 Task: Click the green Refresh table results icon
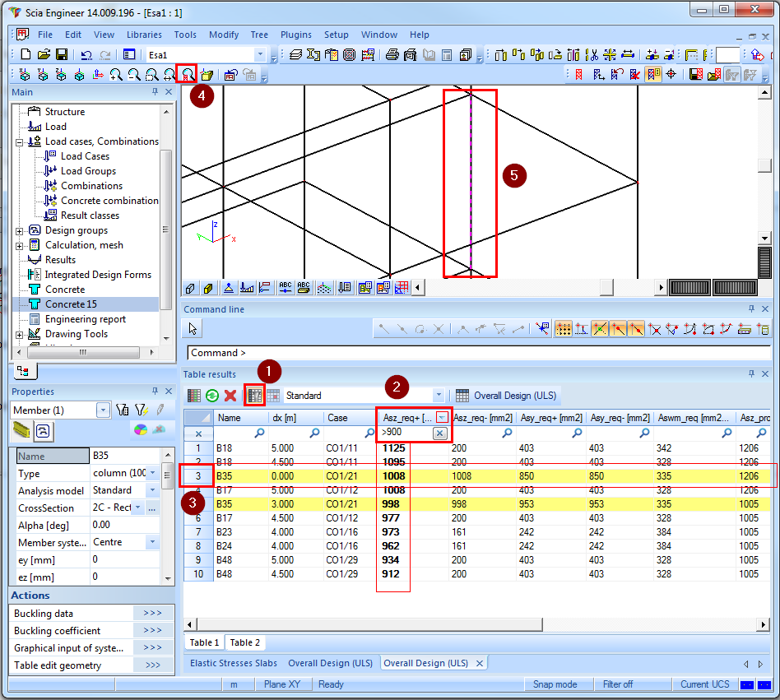(212, 396)
